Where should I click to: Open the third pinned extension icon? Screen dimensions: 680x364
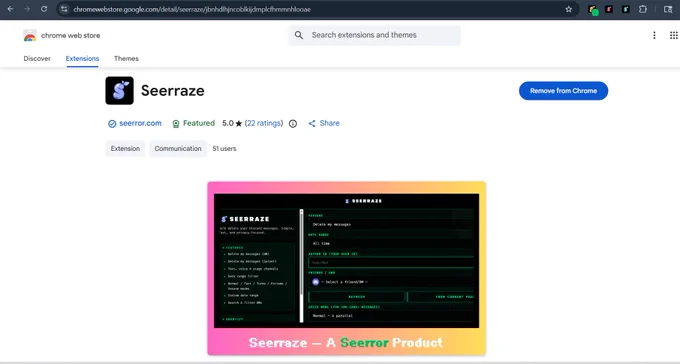pyautogui.click(x=626, y=9)
